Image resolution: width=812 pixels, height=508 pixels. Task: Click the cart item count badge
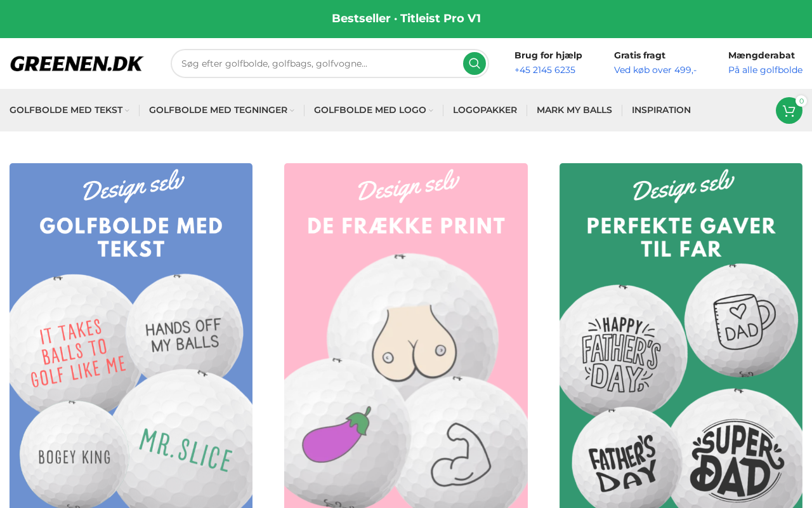[801, 101]
